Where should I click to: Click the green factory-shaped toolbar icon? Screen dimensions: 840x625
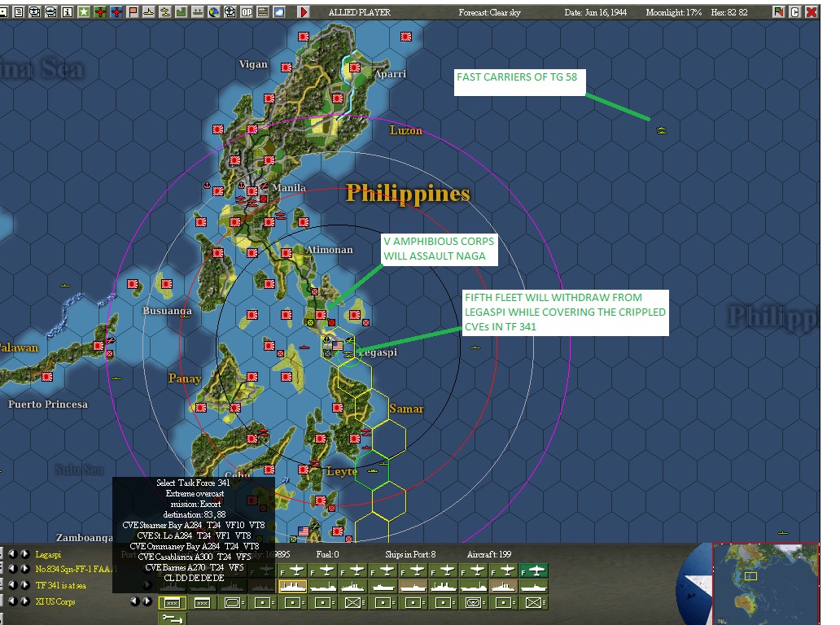181,11
